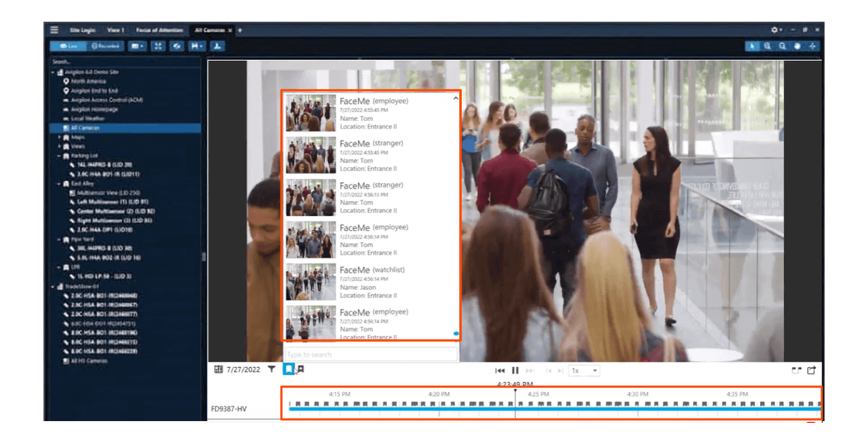Viewport: 868px width, 447px height.
Task: Select the pointer cursor tool
Action: 752,46
